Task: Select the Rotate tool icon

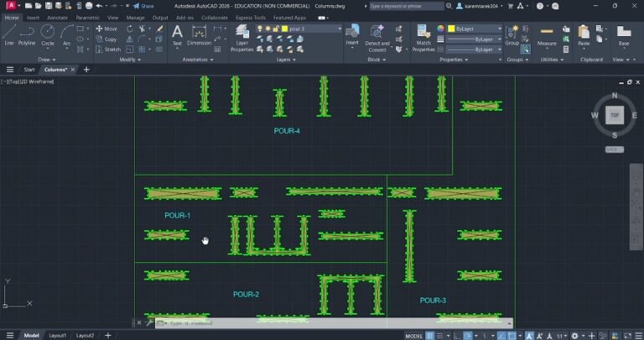Action: pyautogui.click(x=130, y=29)
